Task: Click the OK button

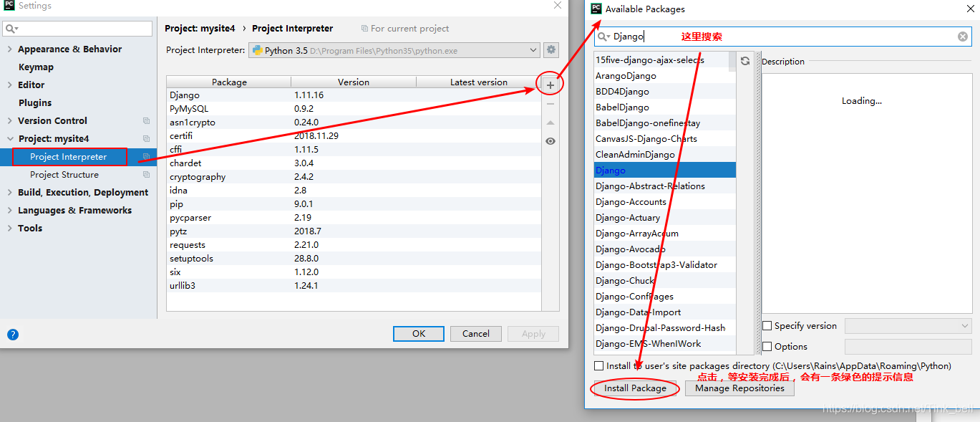Action: pyautogui.click(x=419, y=334)
